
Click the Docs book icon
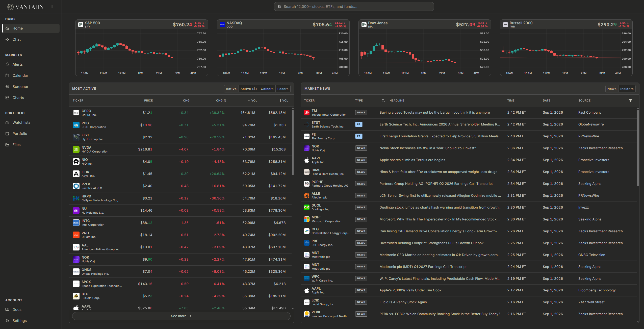(7, 310)
